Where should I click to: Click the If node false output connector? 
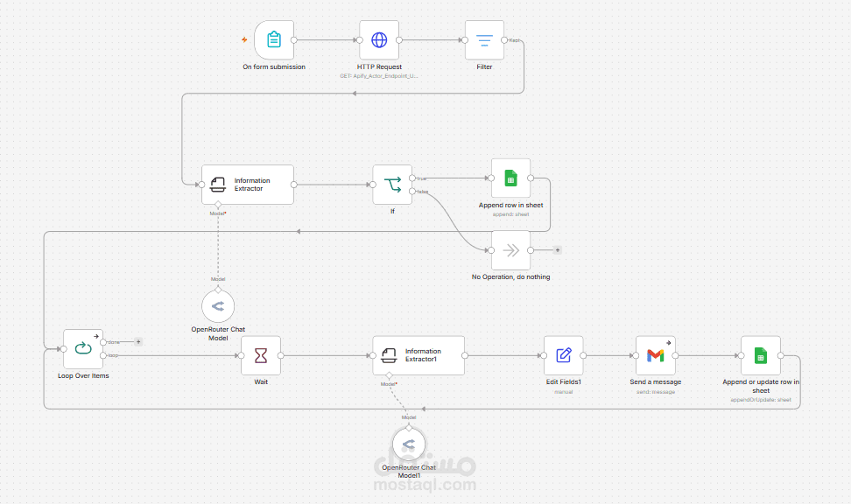[412, 191]
